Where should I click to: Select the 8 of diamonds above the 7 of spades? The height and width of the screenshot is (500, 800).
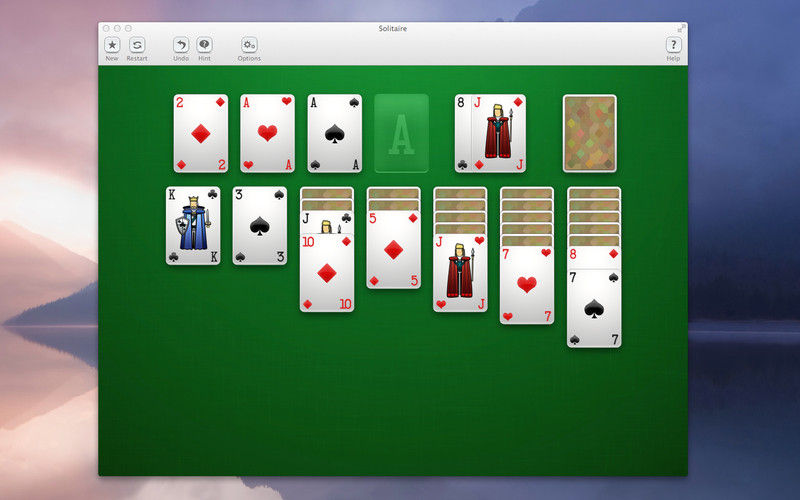pyautogui.click(x=594, y=258)
